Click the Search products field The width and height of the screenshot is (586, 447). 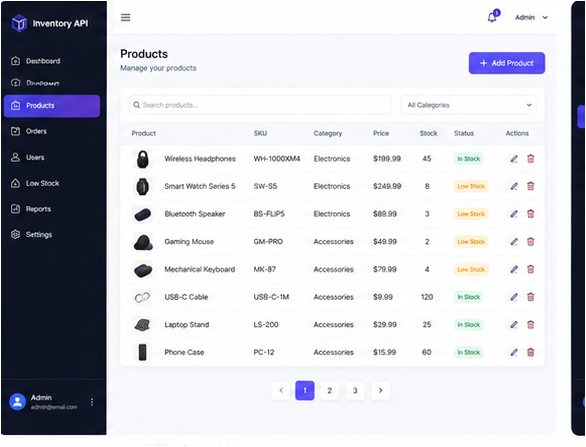(x=260, y=105)
